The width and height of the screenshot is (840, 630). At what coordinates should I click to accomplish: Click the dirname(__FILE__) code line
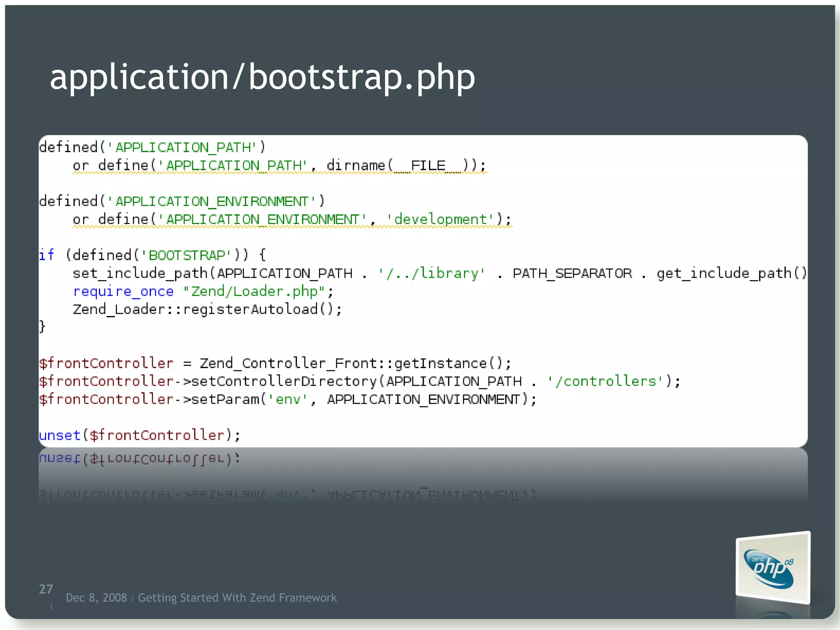click(280, 165)
